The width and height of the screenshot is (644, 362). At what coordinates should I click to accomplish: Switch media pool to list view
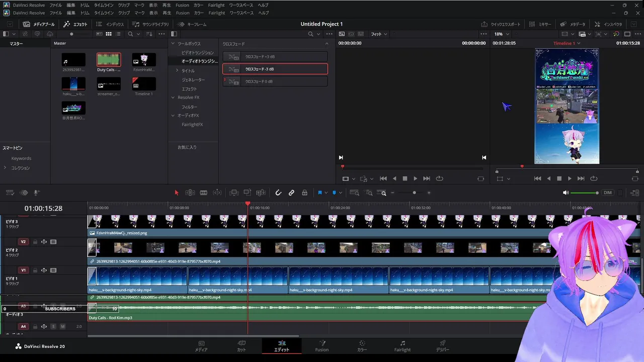(118, 34)
